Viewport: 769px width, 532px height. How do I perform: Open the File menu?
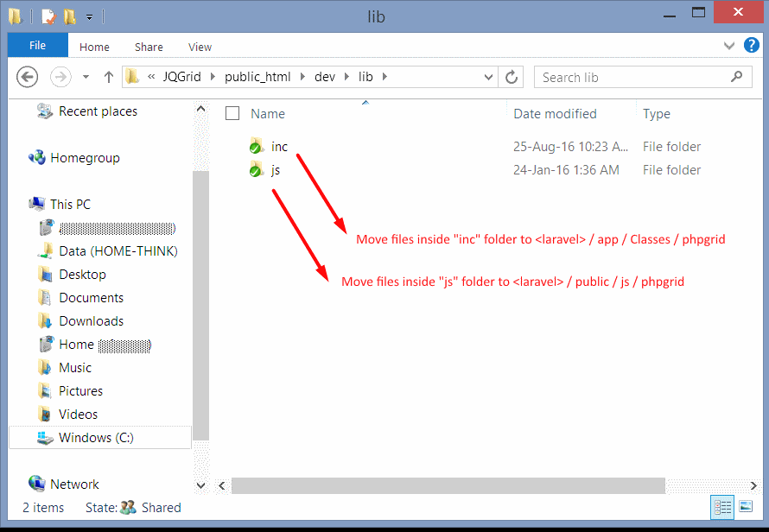(x=37, y=46)
